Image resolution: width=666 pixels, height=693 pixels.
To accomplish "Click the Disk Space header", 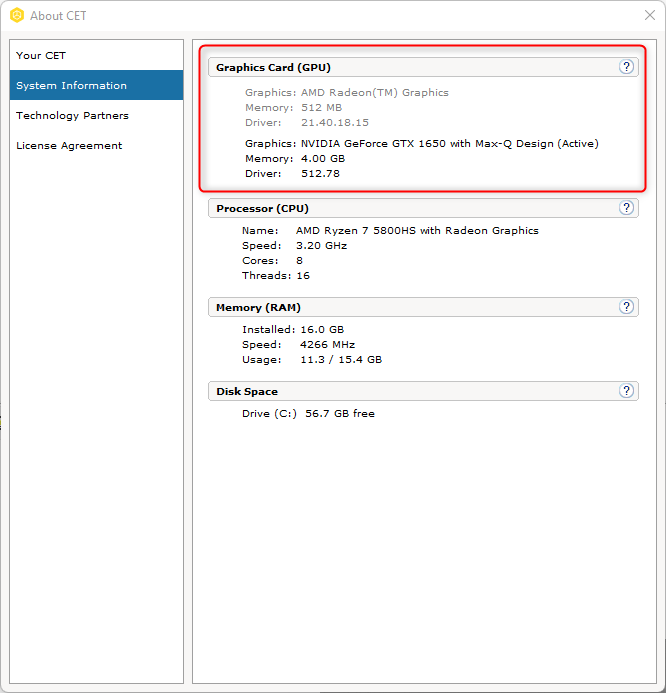I will pos(423,391).
